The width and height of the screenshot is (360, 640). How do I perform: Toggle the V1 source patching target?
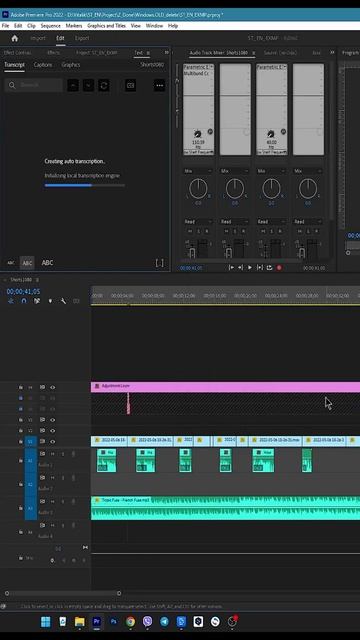point(31,441)
